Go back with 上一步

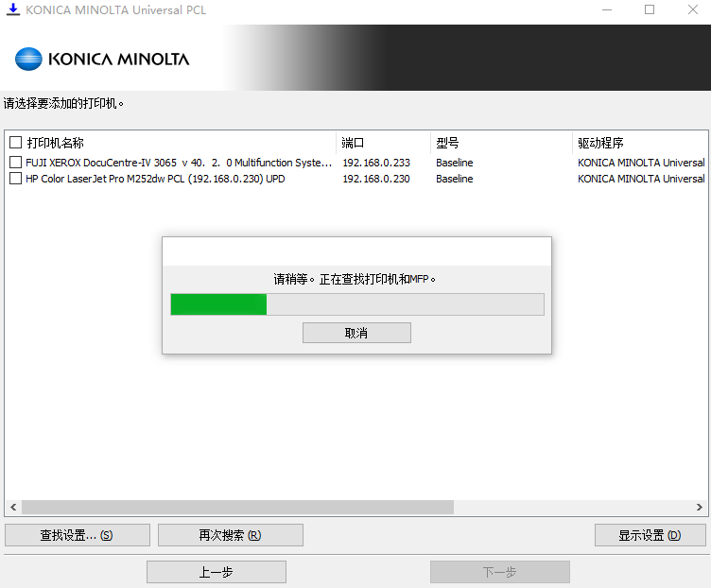tap(217, 572)
